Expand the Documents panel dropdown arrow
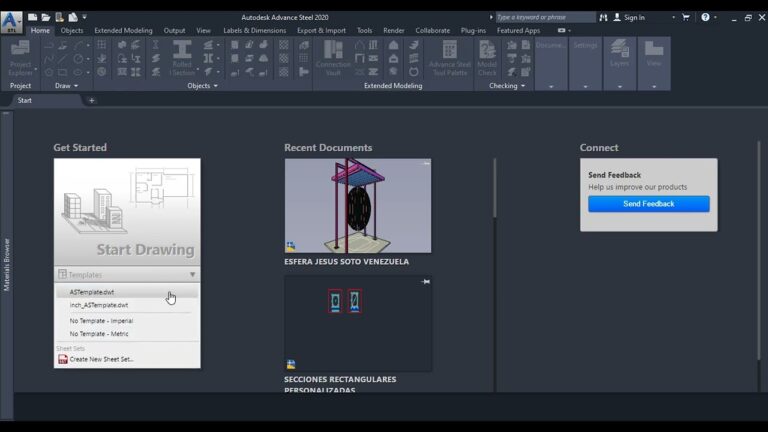 (x=551, y=87)
